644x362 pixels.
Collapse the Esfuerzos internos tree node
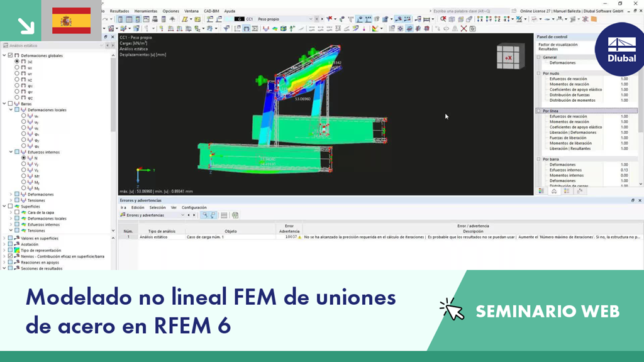tap(11, 152)
